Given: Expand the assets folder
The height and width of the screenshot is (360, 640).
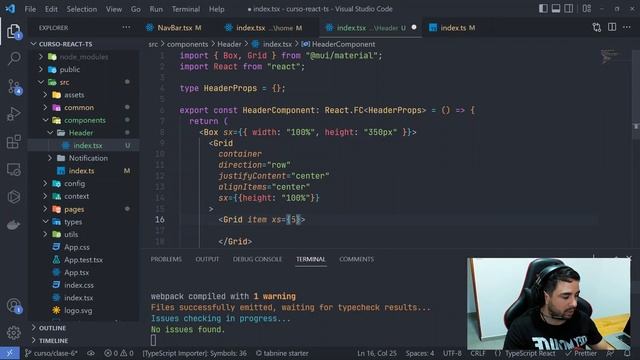Looking at the screenshot, I should pos(45,95).
